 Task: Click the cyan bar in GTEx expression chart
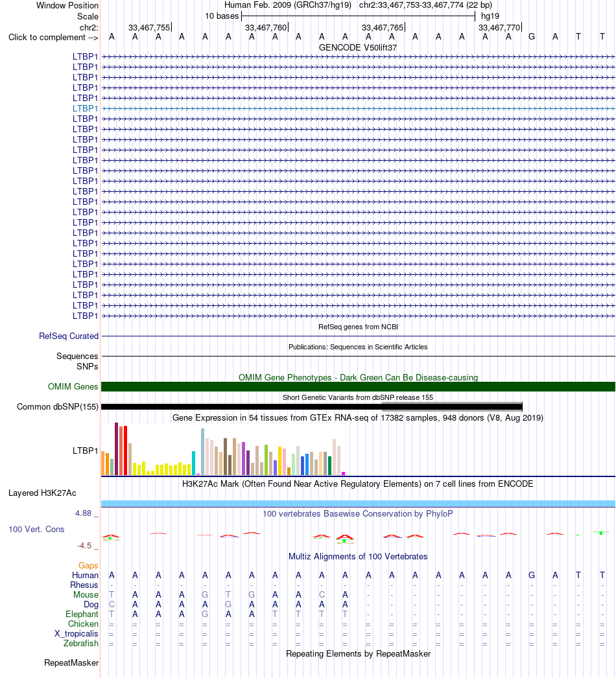[x=193, y=463]
